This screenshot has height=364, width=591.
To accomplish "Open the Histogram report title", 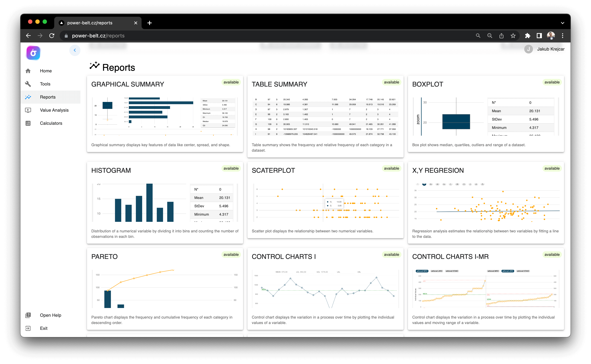I will [111, 170].
